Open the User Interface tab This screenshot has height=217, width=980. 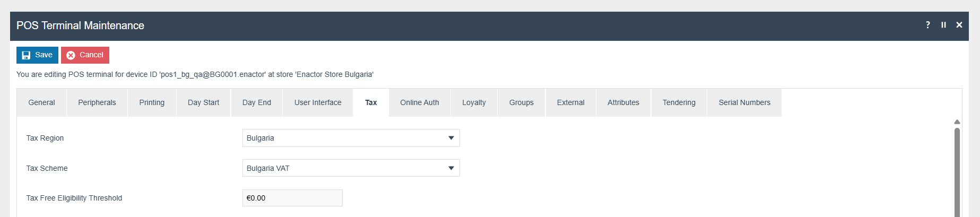pos(318,102)
